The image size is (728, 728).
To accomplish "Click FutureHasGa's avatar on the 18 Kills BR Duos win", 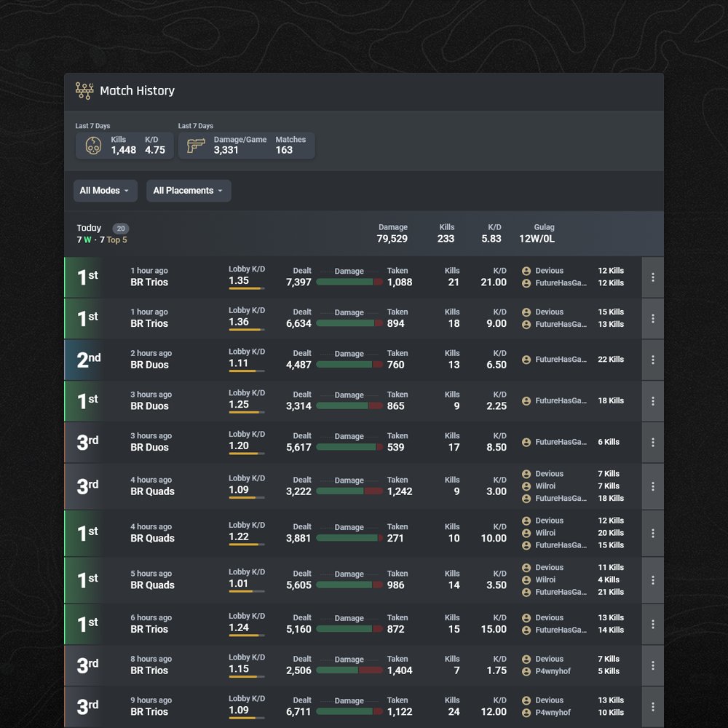I will pyautogui.click(x=526, y=401).
